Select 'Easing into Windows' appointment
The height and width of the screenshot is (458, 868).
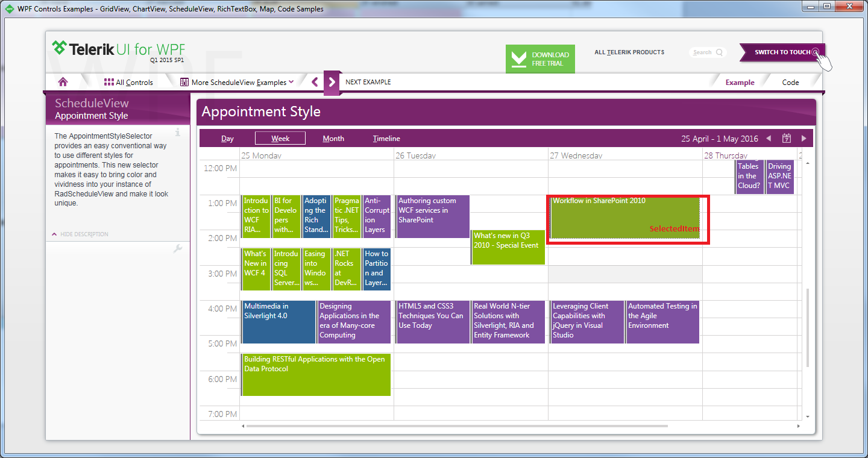tap(316, 269)
